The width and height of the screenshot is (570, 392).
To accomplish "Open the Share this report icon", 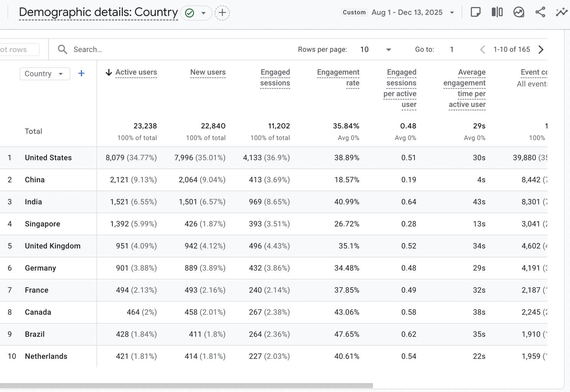I will 540,12.
